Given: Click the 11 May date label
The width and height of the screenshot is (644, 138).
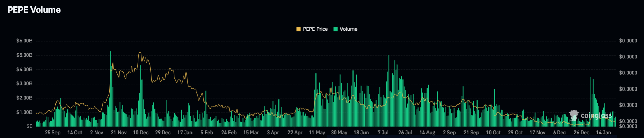Looking at the screenshot, I should pyautogui.click(x=317, y=133).
